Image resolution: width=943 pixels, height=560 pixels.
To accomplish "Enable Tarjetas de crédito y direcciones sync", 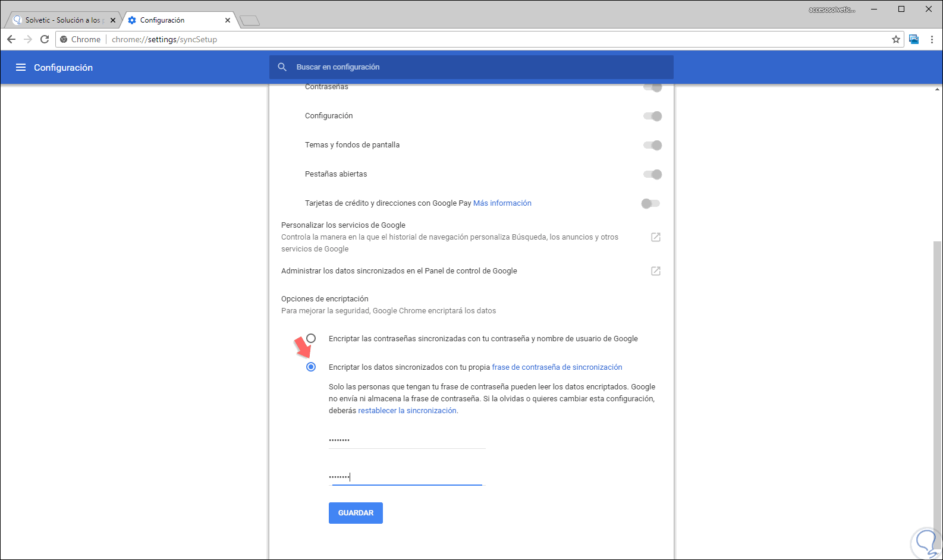I will (x=650, y=203).
